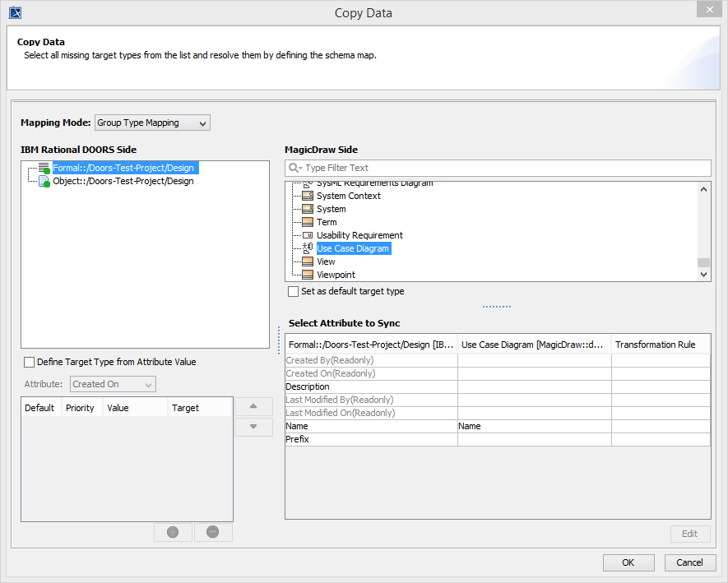Open the Attribute Created On dropdown

(x=113, y=384)
